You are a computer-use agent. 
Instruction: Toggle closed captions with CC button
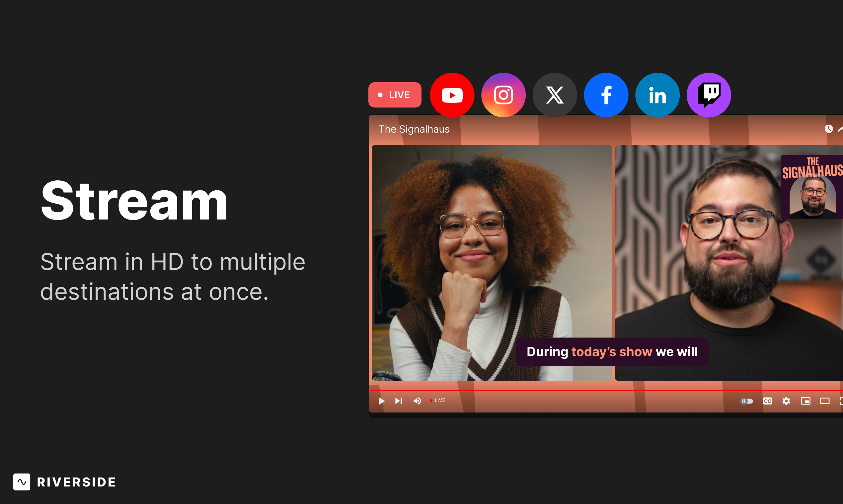coord(767,401)
